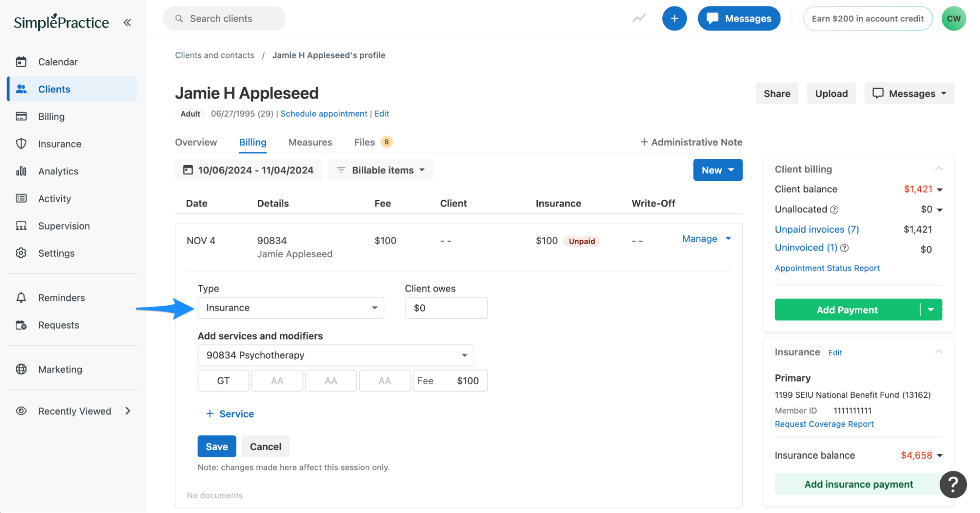Click the Reminders bell icon

21,297
